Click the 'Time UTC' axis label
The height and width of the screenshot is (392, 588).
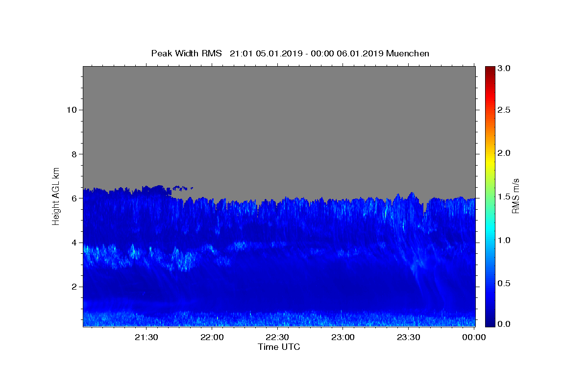pyautogui.click(x=279, y=347)
